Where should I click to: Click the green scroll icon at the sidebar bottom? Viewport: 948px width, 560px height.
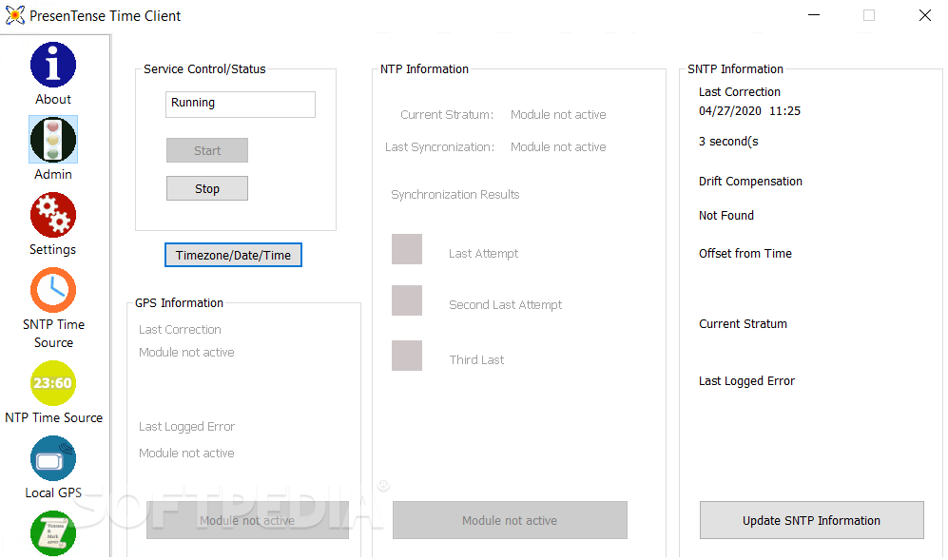click(x=53, y=533)
